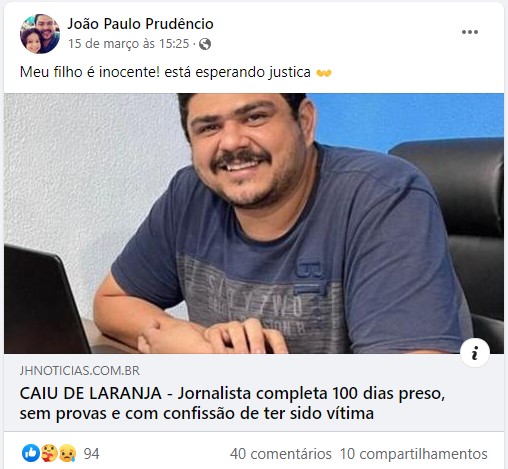
Task: Open João Paulo Prudêncio's profile name link
Action: (140, 24)
